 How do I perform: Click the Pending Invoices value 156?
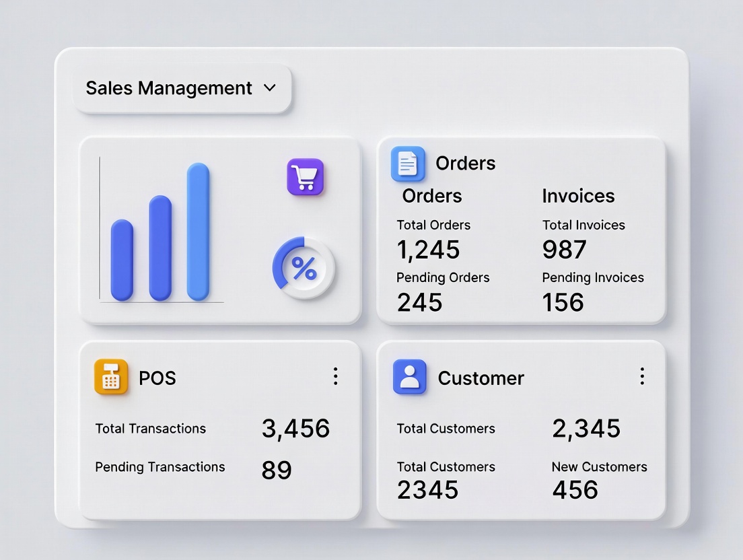click(563, 302)
